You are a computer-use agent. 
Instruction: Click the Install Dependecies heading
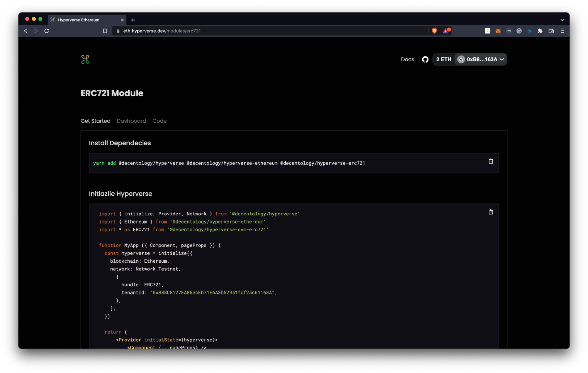(120, 143)
